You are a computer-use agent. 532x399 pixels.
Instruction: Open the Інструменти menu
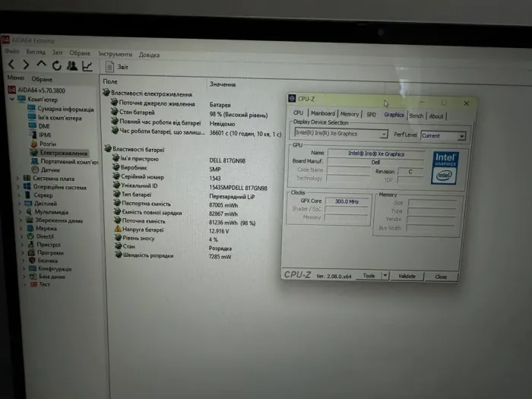click(x=115, y=54)
